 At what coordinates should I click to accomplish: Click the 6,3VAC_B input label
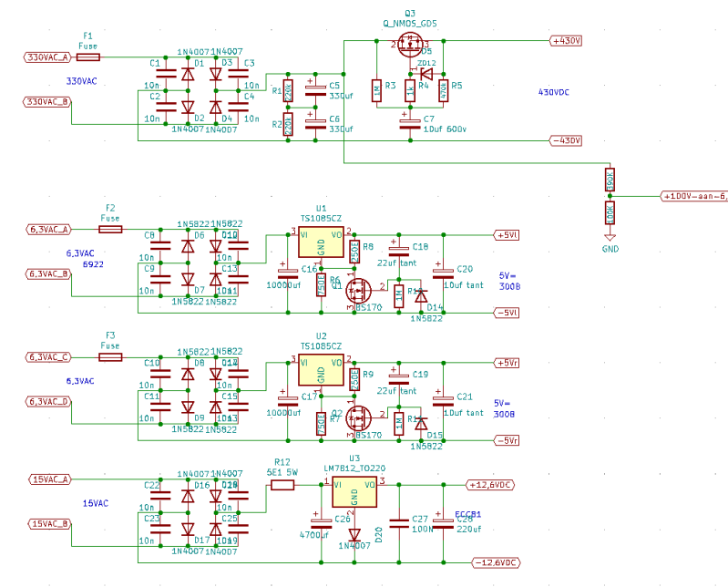49,274
